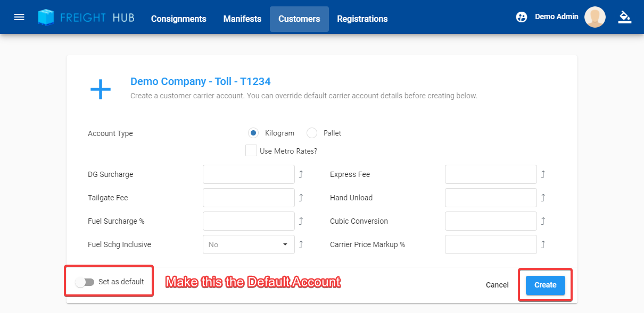The height and width of the screenshot is (313, 644).
Task: Click the Cancel button
Action: [x=497, y=285]
